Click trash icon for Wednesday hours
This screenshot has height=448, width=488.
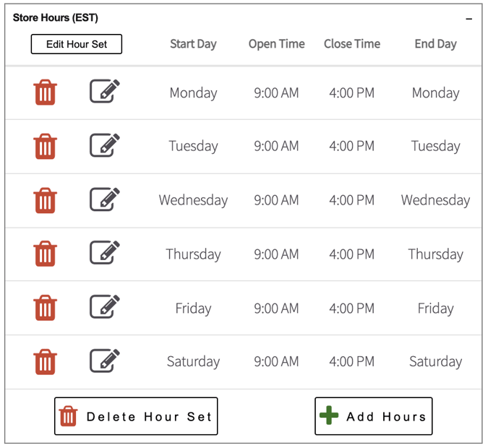45,200
